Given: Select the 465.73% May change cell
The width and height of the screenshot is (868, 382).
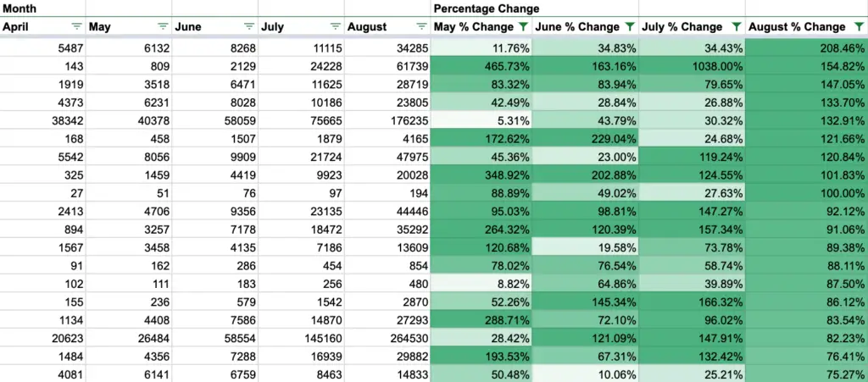Looking at the screenshot, I should [x=481, y=66].
